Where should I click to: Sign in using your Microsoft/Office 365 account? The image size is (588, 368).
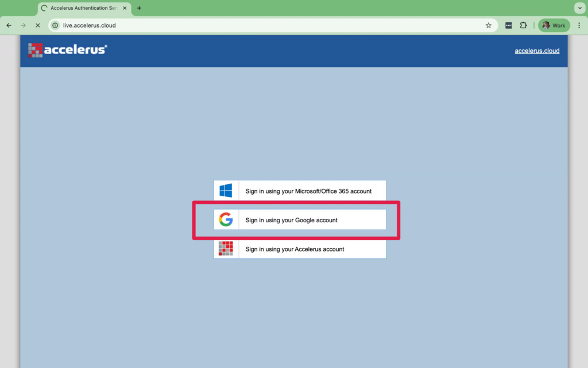(x=308, y=191)
